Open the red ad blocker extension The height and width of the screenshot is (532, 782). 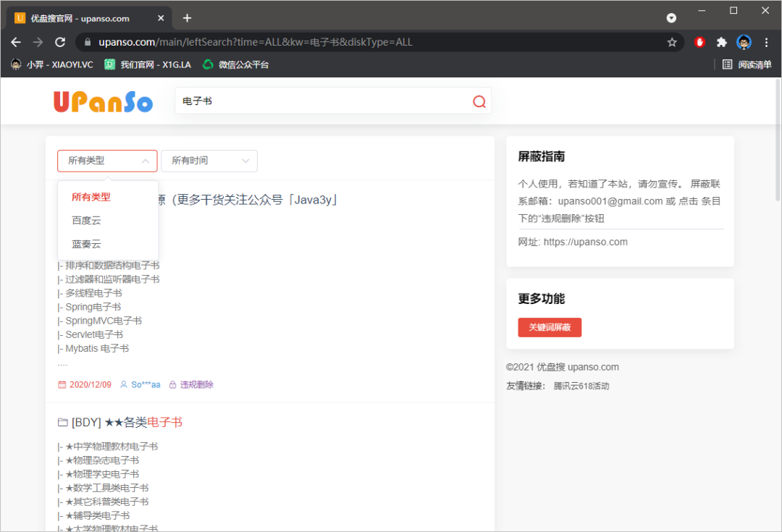click(x=699, y=43)
